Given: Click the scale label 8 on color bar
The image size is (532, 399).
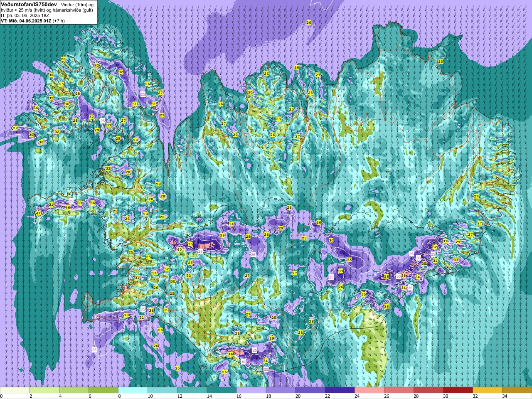Looking at the screenshot, I should (119, 396).
